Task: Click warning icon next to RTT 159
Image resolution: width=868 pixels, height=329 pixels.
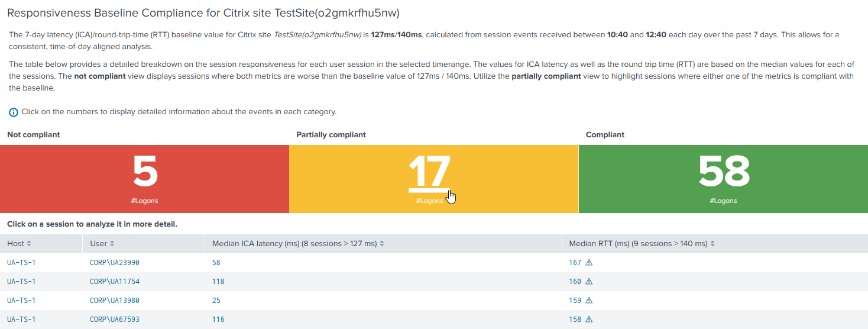Action: coord(589,301)
